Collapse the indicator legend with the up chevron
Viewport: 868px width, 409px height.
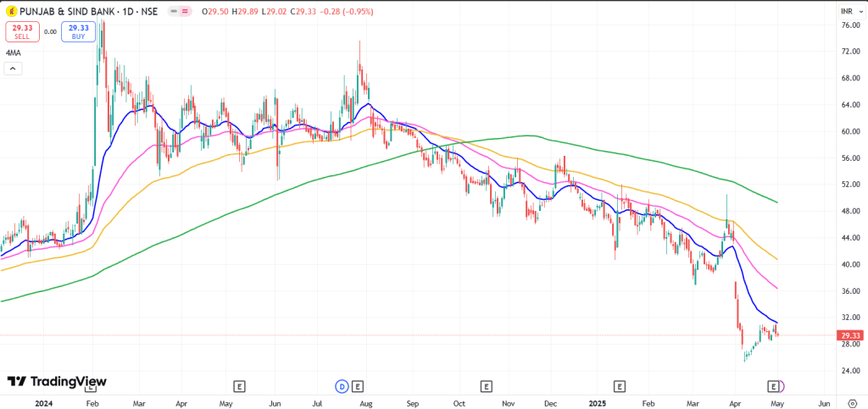click(x=13, y=69)
